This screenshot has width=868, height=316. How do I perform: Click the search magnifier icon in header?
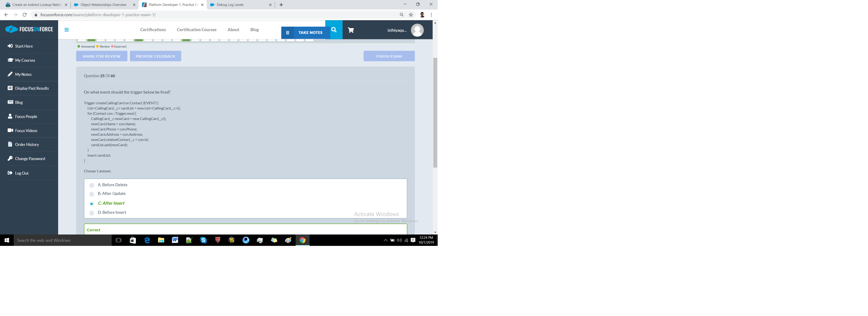click(x=333, y=30)
